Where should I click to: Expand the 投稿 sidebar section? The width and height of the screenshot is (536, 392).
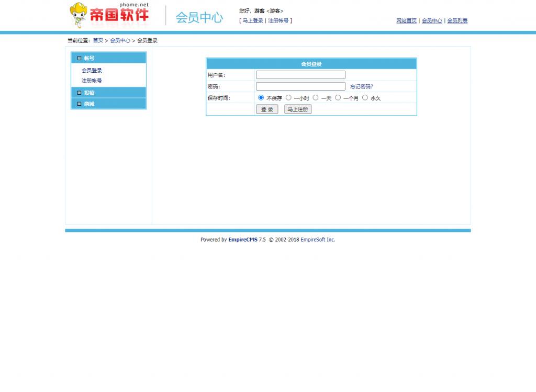pyautogui.click(x=89, y=93)
